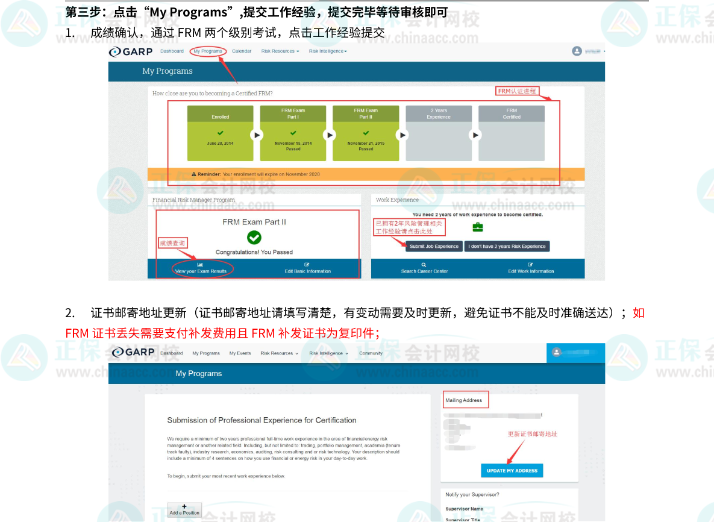Open Community in the lower navigation

[371, 353]
